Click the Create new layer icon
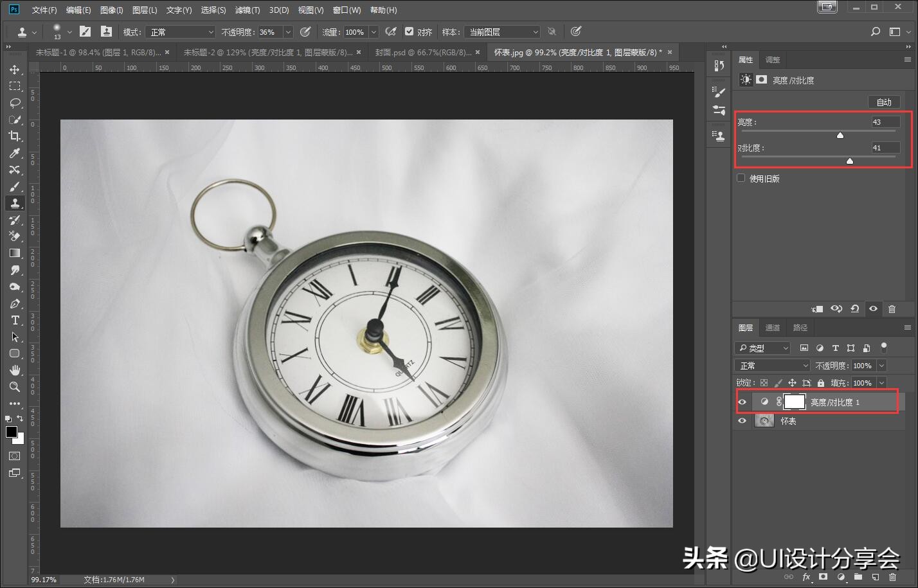918x588 pixels. pyautogui.click(x=875, y=577)
